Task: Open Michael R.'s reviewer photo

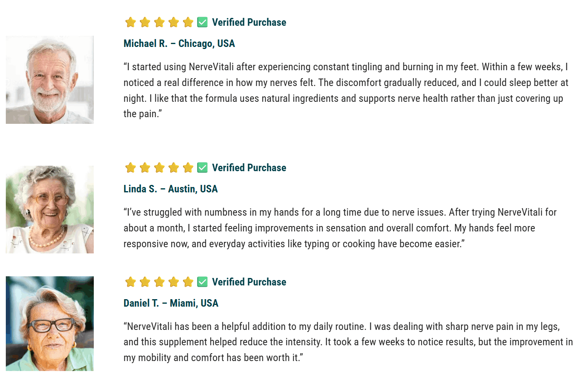Action: tap(50, 80)
